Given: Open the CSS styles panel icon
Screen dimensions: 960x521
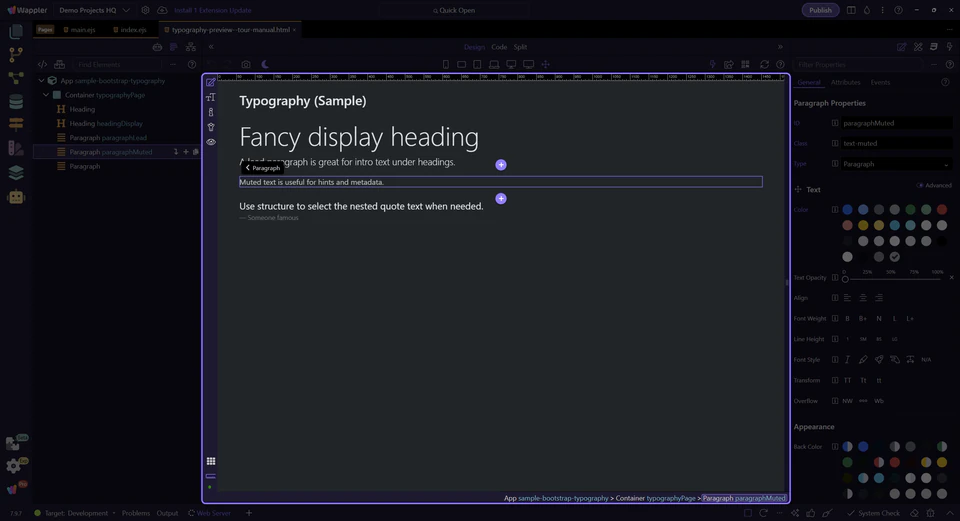Looking at the screenshot, I should pos(934,47).
